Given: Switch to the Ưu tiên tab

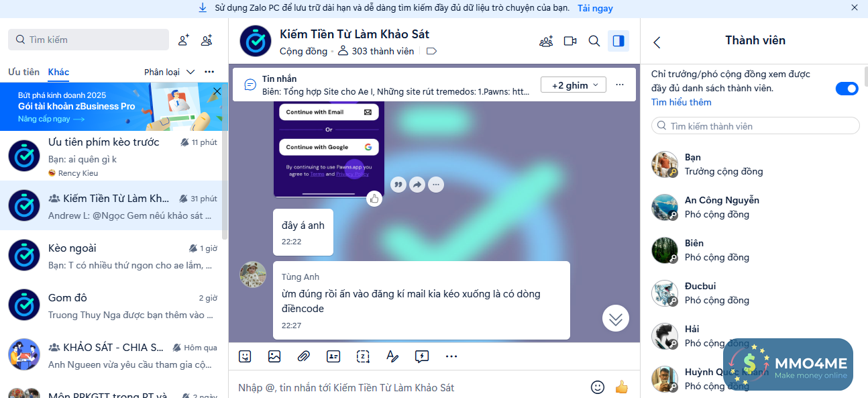Looking at the screenshot, I should [x=23, y=72].
